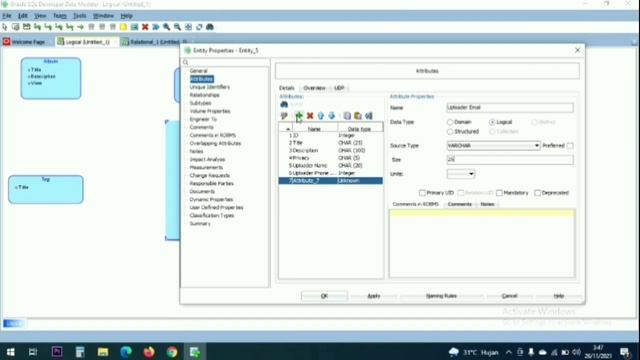Click the Cancel button
The width and height of the screenshot is (640, 360).
pos(509,296)
